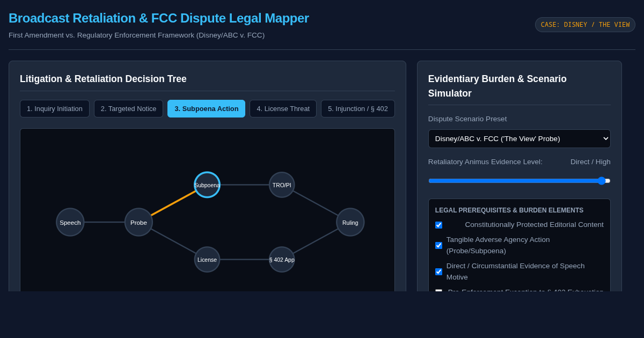The image size is (644, 338).
Task: Click the Speech node in decision tree
Action: [70, 222]
